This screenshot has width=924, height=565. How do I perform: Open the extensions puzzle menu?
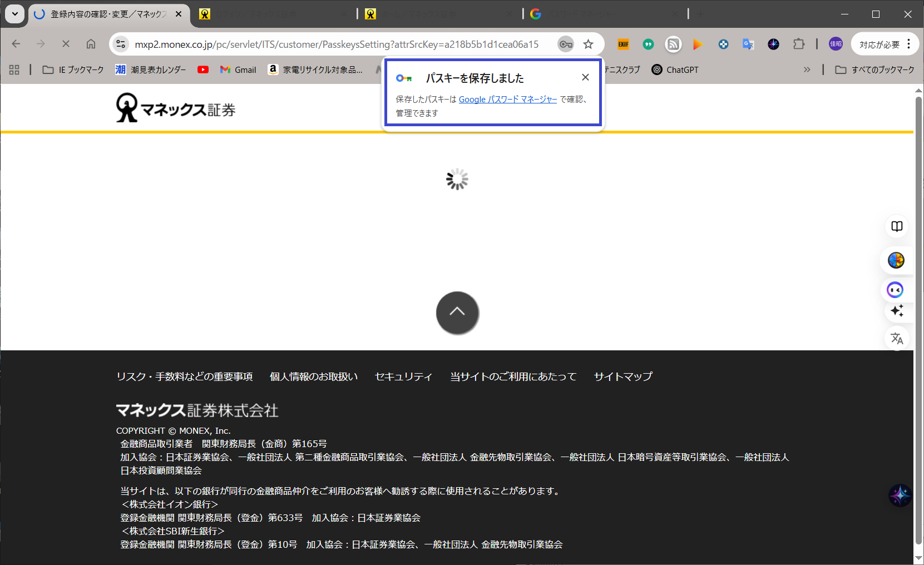click(x=799, y=44)
